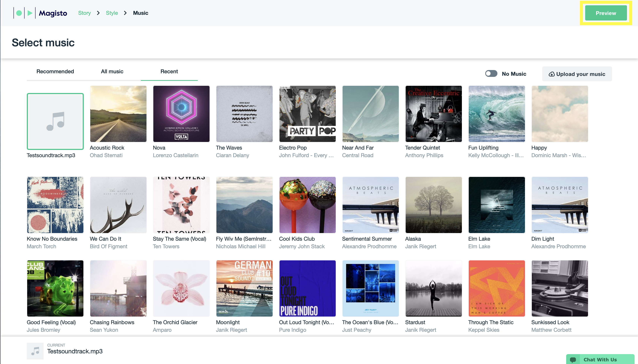The image size is (638, 364).
Task: Pick the Dim Light cover
Action: coord(560,205)
